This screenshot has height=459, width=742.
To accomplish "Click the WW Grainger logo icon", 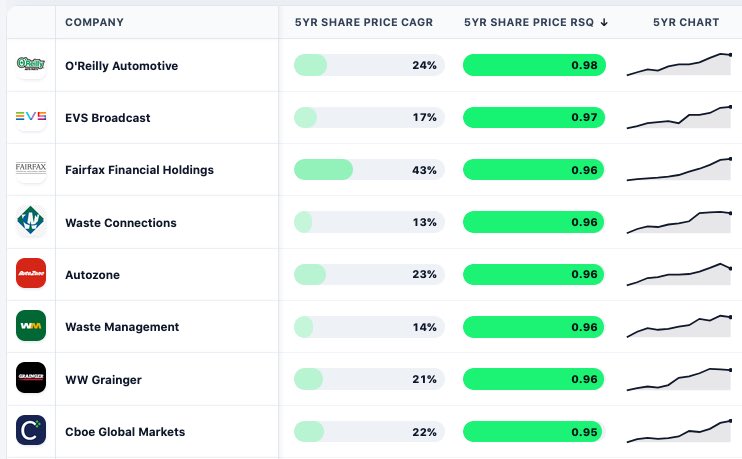I will pos(31,378).
